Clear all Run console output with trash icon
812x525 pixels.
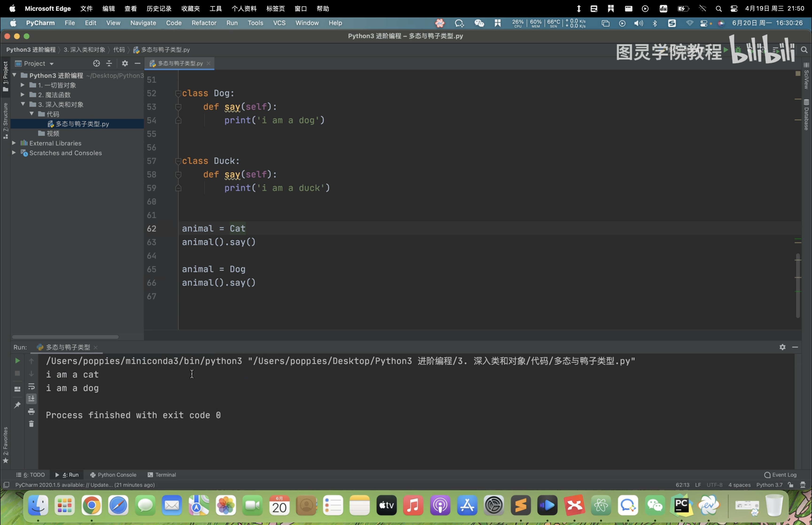pos(31,424)
